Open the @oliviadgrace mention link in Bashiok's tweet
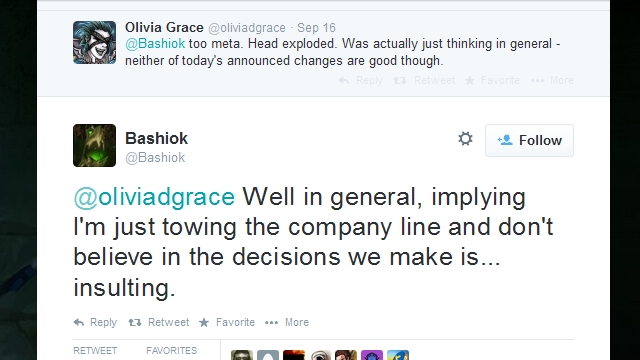 point(154,197)
